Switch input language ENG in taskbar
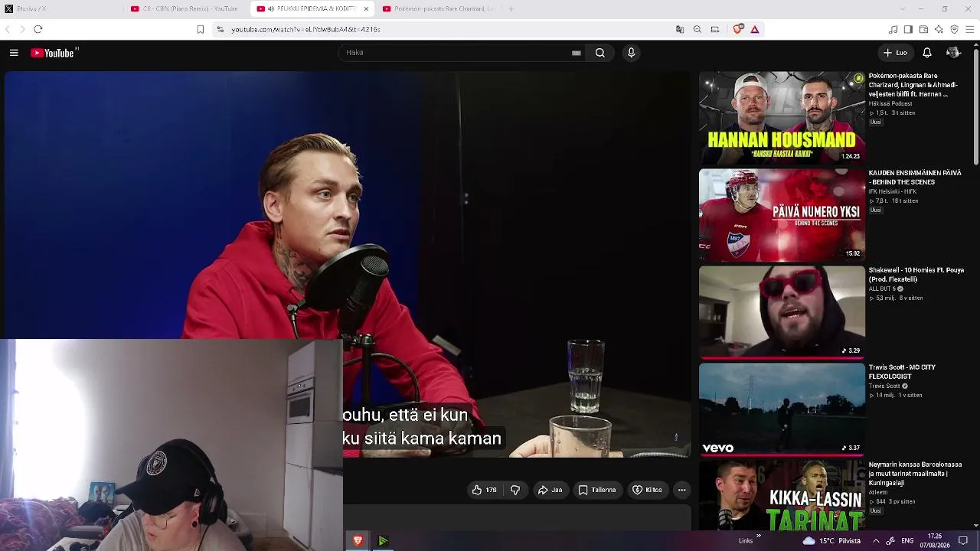This screenshot has height=551, width=980. [907, 541]
